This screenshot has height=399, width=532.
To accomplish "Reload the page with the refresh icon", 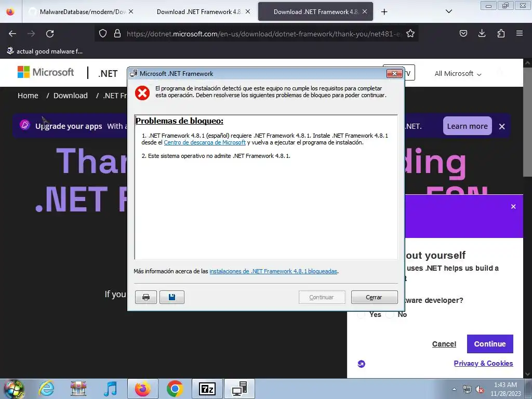I will 50,34.
